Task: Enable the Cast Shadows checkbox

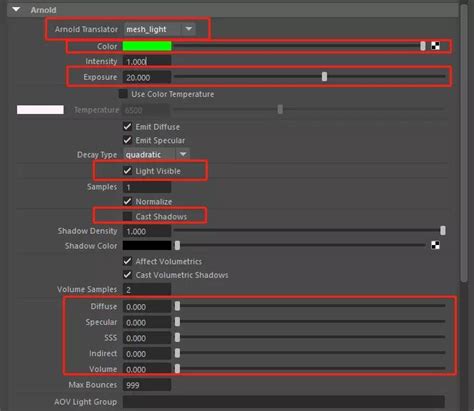Action: (x=127, y=216)
